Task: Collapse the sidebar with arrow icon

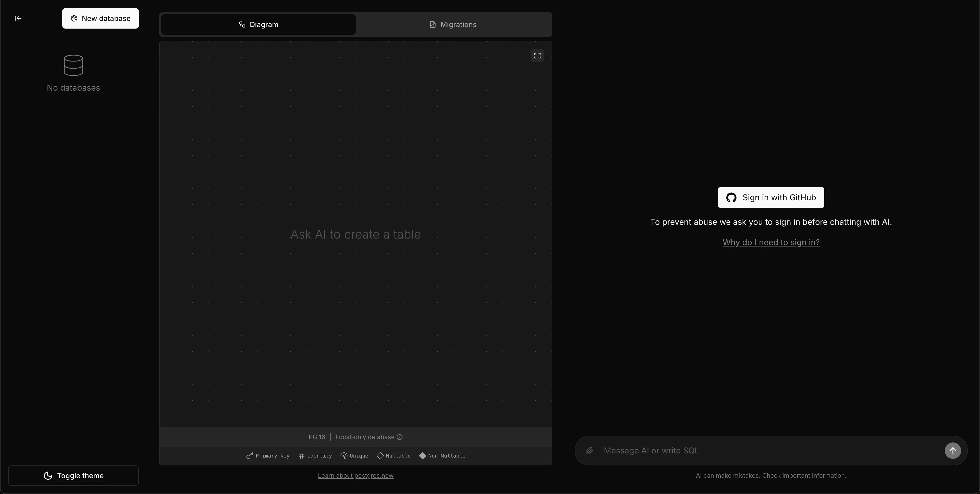Action: tap(18, 18)
